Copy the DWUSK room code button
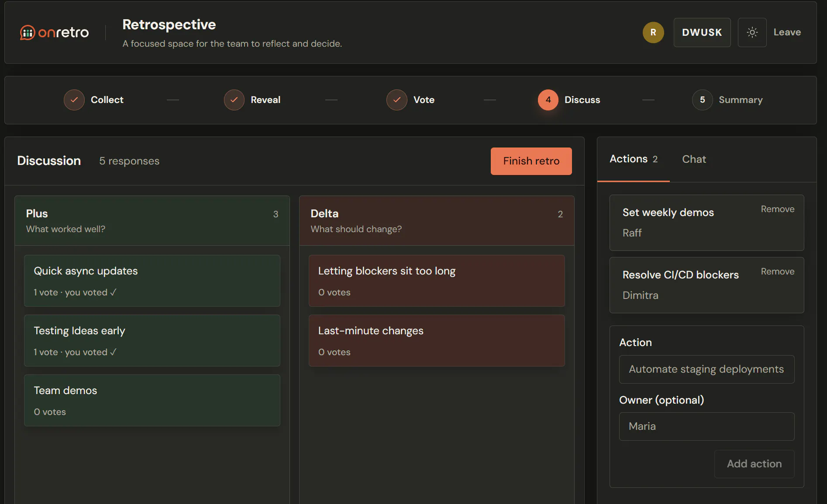The image size is (827, 504). (702, 32)
